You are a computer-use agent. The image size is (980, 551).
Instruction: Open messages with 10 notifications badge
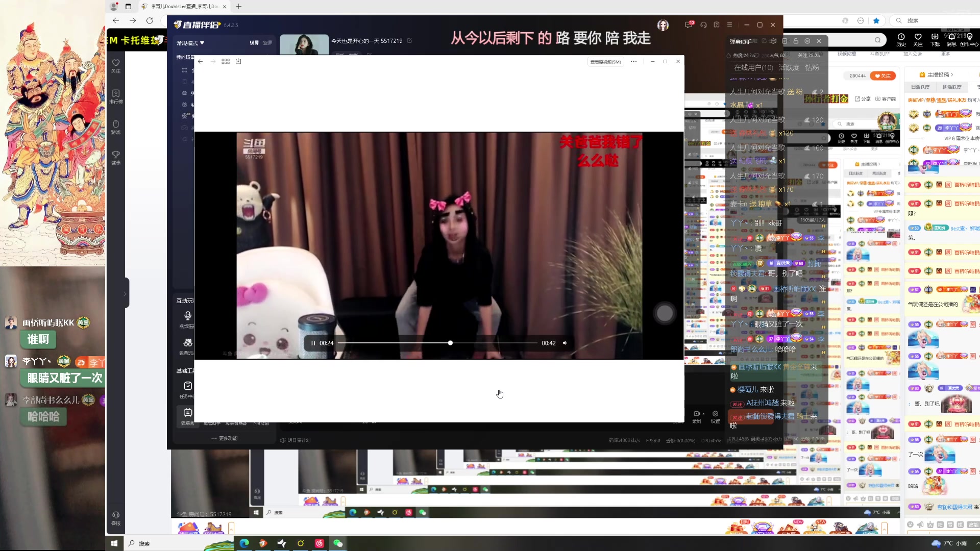pos(689,24)
